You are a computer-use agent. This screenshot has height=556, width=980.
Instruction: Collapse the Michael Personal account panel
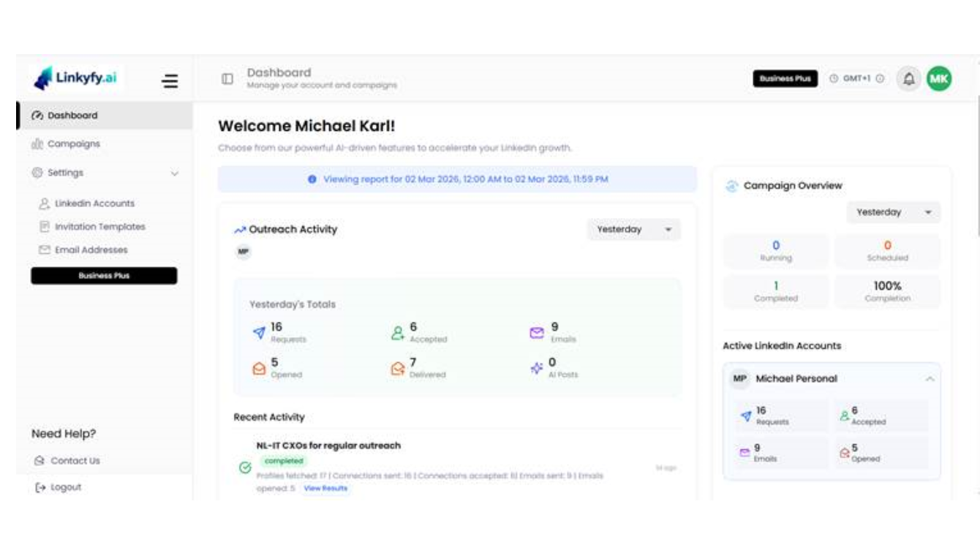pyautogui.click(x=930, y=379)
